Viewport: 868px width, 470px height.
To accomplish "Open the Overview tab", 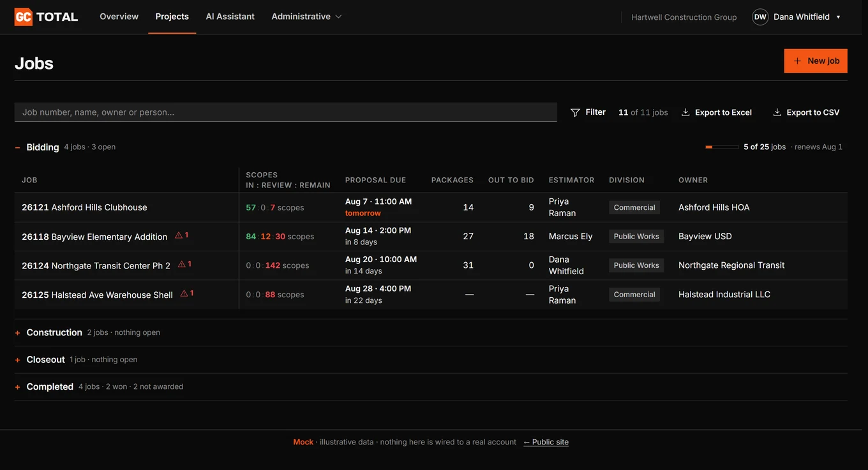I will click(x=119, y=17).
